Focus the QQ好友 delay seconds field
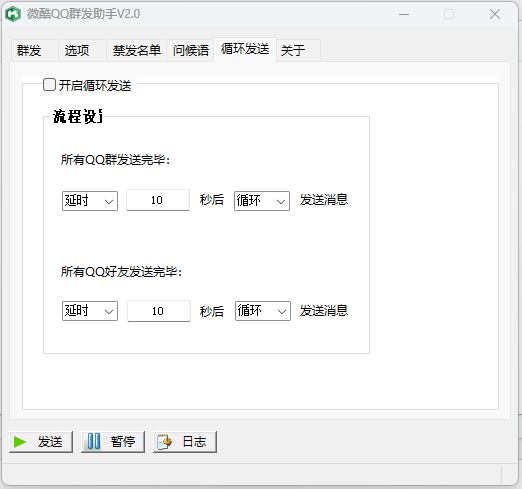Viewport: 522px width, 489px height. 159,311
